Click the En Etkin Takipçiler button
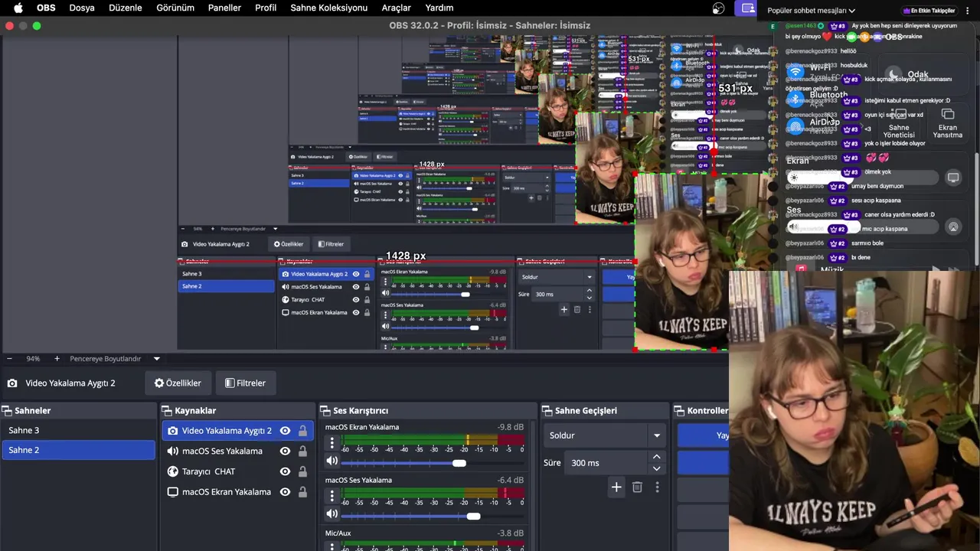Viewport: 980px width, 551px height. tap(929, 11)
